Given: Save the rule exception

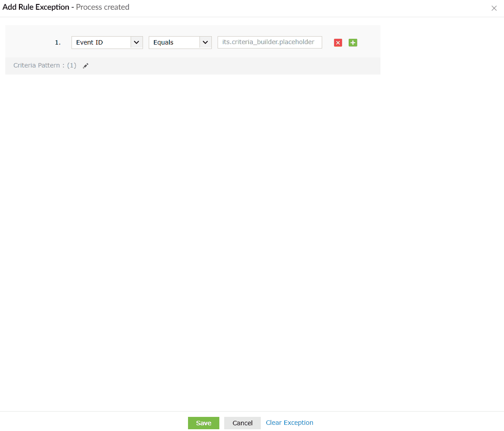Looking at the screenshot, I should 203,423.
